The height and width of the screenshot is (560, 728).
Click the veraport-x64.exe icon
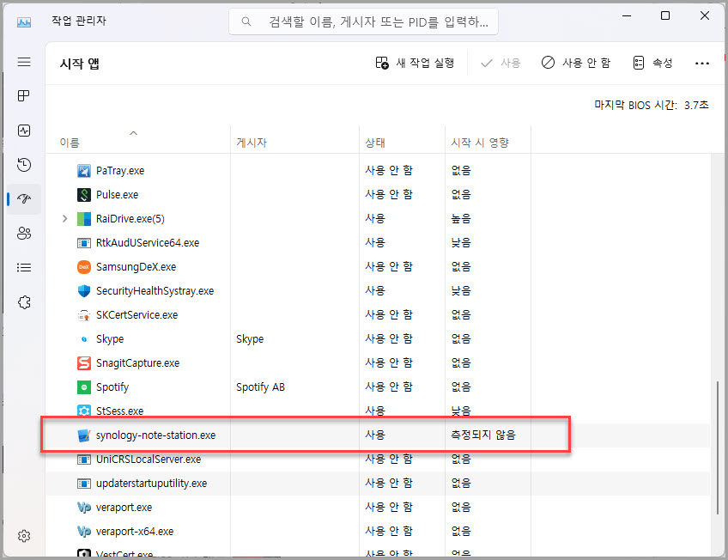point(83,532)
